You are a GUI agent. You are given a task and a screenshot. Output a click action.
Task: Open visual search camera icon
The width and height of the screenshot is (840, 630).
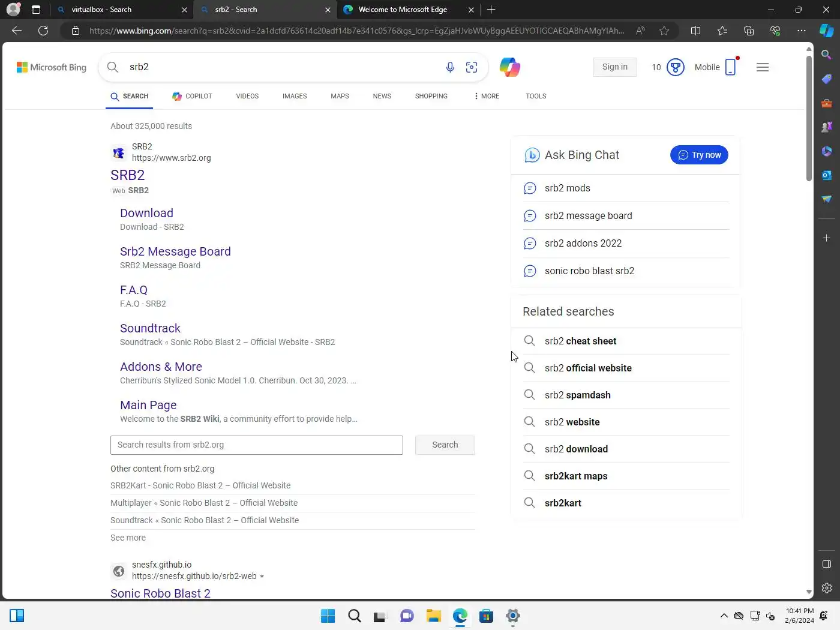click(472, 67)
